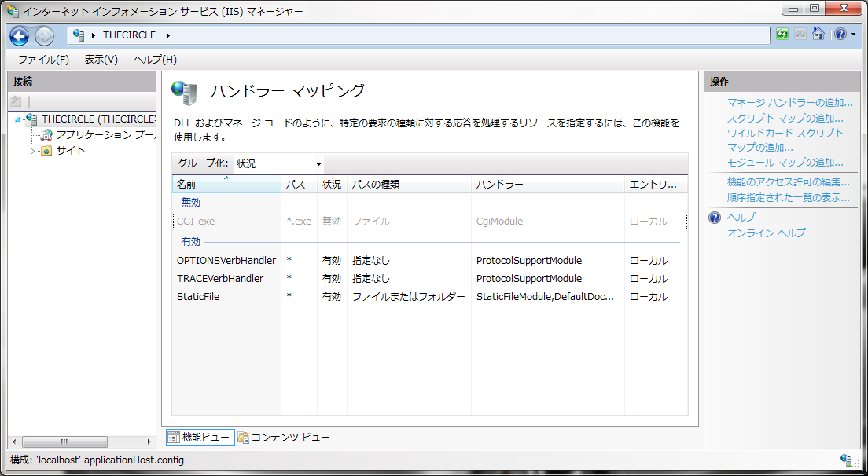Collapse the THECIRCLE server tree node
Viewport: 868px width, 476px height.
(17, 119)
